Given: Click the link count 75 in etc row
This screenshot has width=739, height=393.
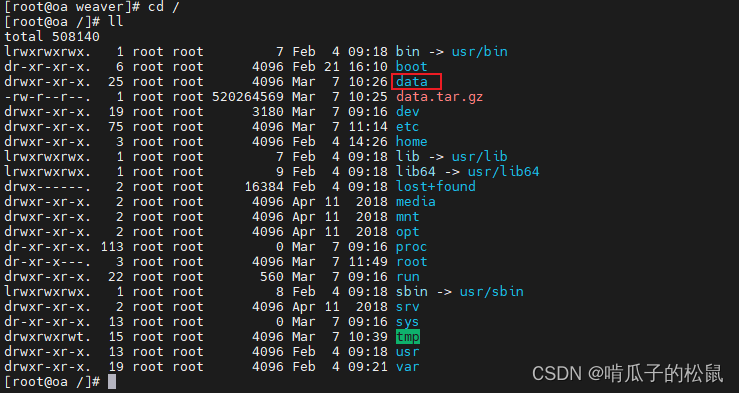Looking at the screenshot, I should pos(116,127).
